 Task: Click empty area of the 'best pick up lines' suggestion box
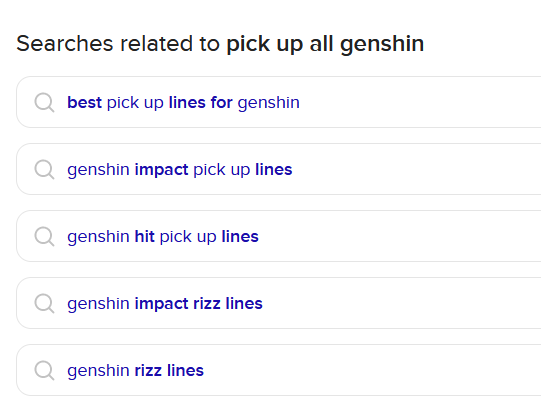[x=414, y=102]
